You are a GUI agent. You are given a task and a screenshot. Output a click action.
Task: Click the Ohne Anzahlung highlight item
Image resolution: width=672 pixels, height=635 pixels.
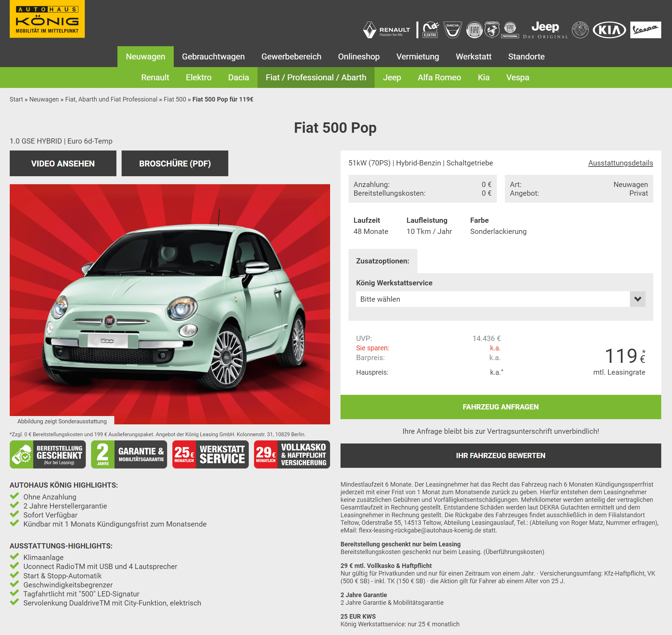(50, 497)
